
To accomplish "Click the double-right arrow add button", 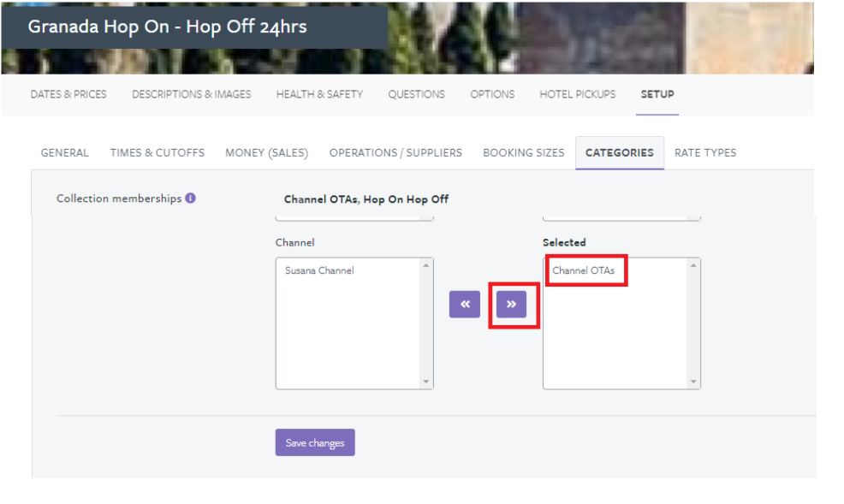I will (x=511, y=304).
